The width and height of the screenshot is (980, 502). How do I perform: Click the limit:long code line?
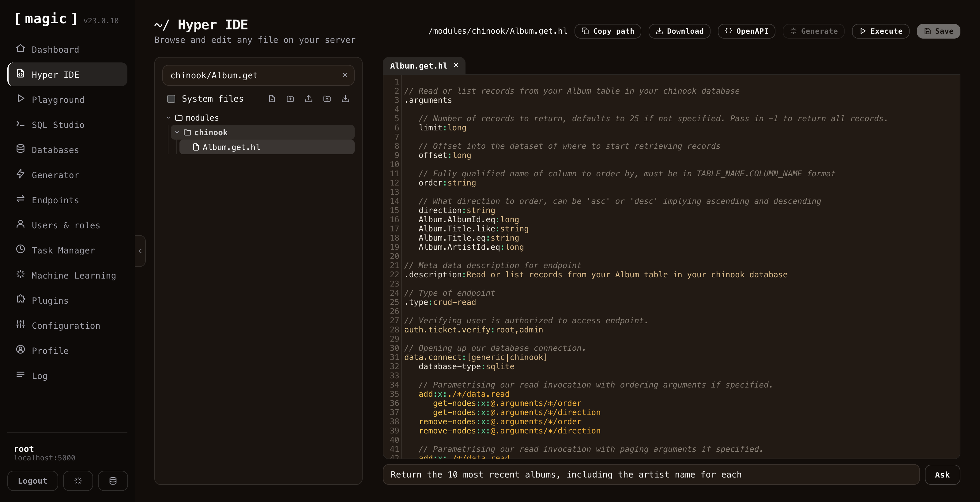point(443,128)
